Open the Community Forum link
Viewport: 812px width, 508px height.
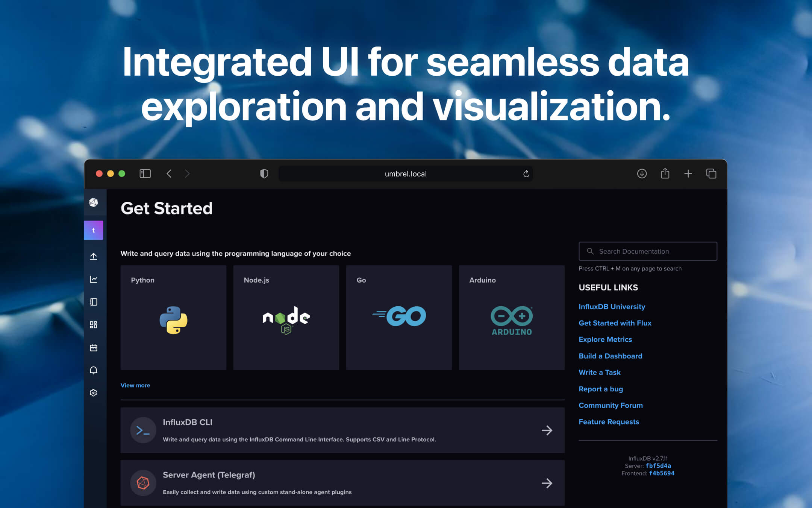(611, 405)
